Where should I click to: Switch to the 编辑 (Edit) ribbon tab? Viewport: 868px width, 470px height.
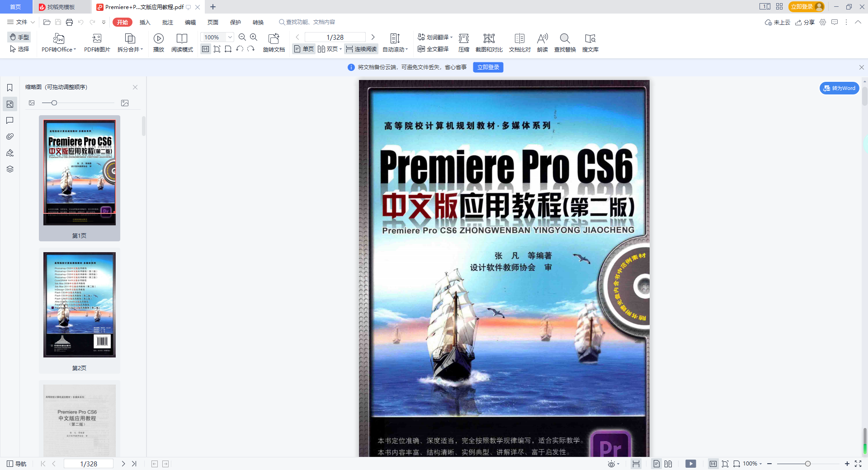190,22
